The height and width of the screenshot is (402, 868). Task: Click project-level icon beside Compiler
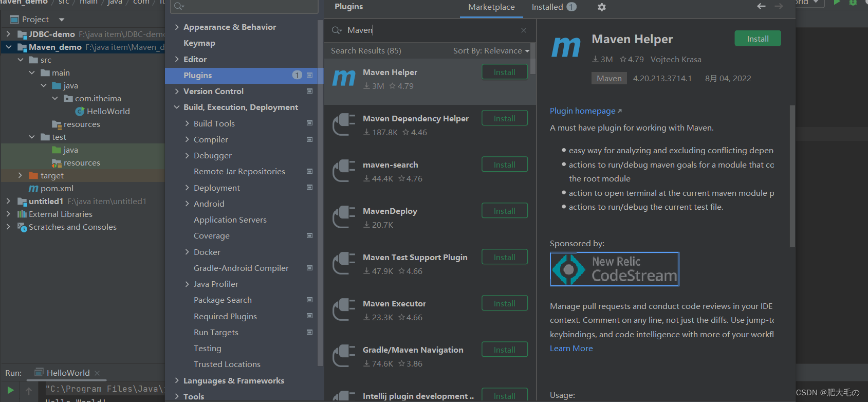point(309,139)
